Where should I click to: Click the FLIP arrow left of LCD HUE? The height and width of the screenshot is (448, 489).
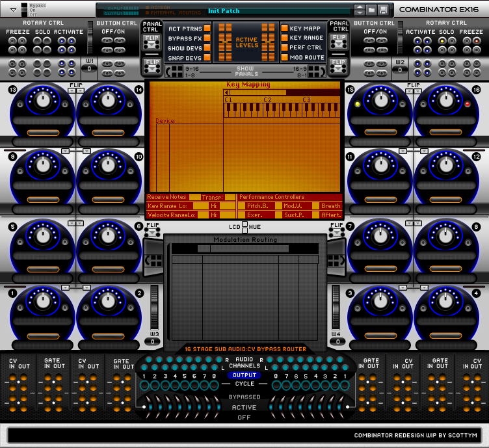click(x=153, y=232)
